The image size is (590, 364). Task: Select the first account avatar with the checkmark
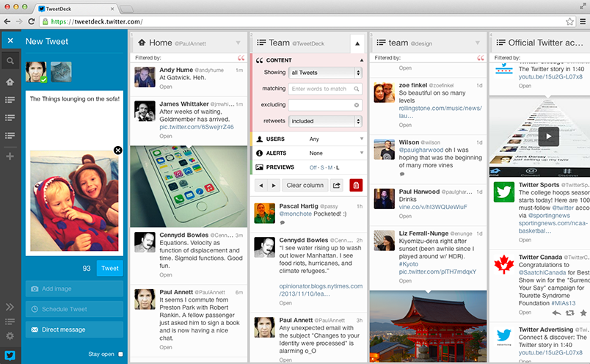click(36, 72)
